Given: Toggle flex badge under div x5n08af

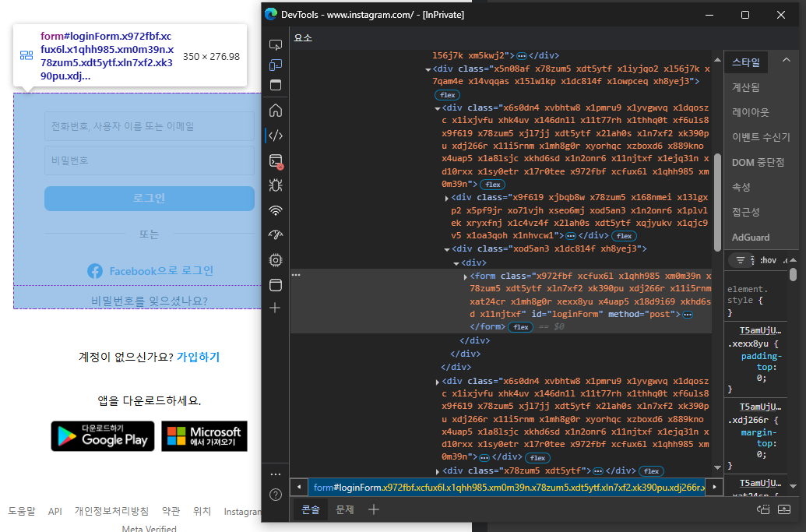Looking at the screenshot, I should pyautogui.click(x=447, y=95).
